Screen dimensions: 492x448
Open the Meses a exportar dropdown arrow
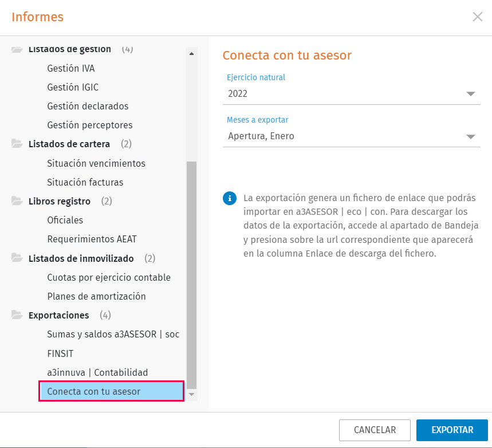[x=471, y=136]
